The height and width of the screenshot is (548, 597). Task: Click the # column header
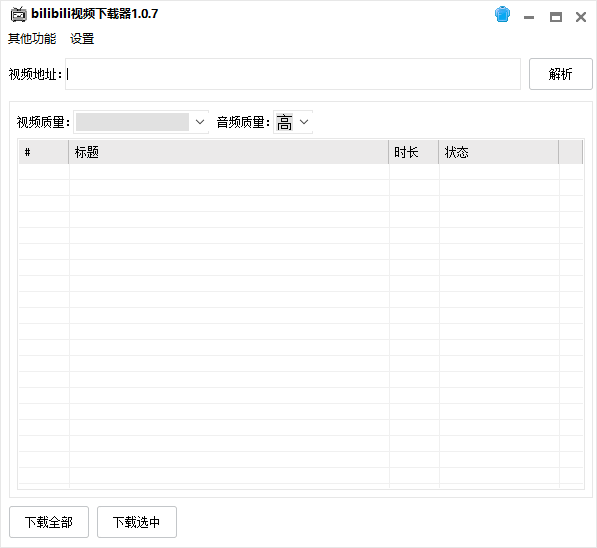point(44,152)
